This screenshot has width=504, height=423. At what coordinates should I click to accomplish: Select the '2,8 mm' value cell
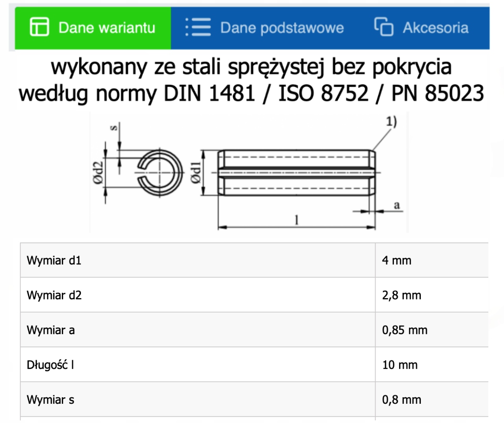(x=432, y=295)
